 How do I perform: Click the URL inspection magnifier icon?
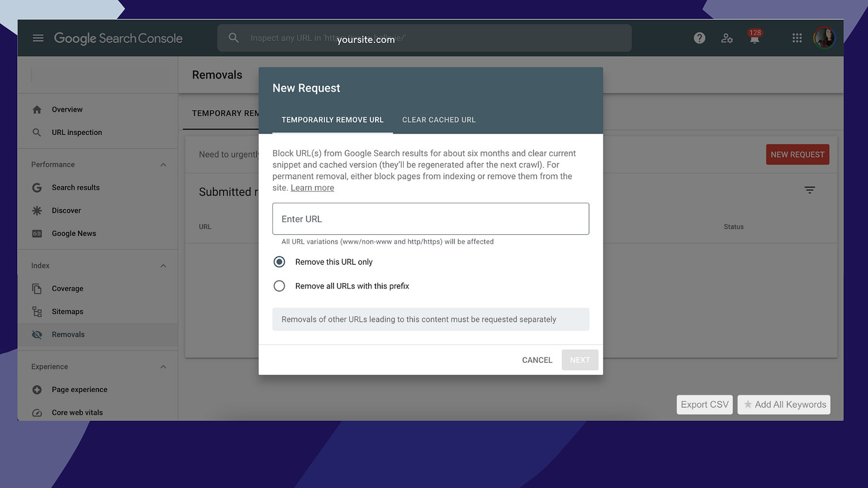click(x=37, y=132)
